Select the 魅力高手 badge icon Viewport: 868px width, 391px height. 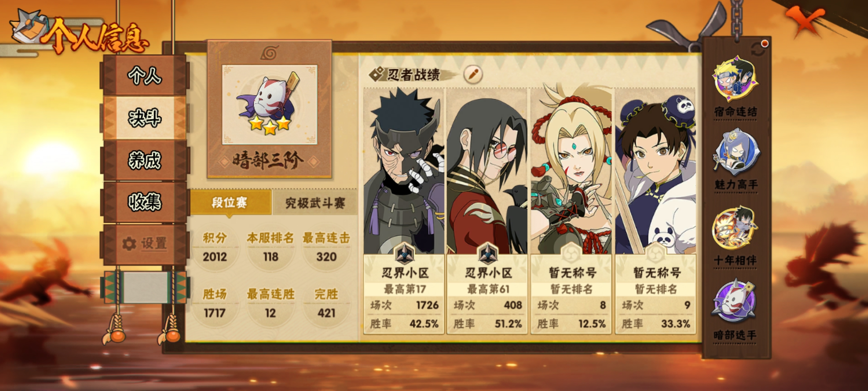tap(736, 153)
